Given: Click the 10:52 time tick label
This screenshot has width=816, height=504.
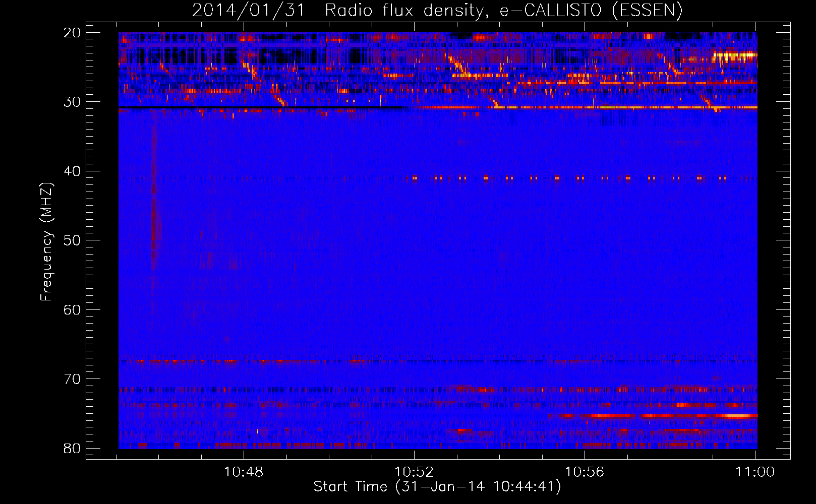Looking at the screenshot, I should [414, 472].
